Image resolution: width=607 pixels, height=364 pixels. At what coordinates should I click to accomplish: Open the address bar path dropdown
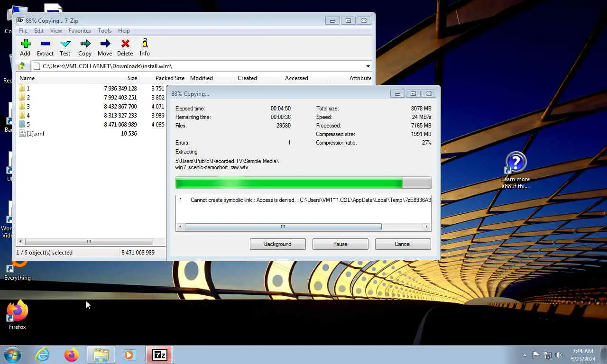(368, 66)
